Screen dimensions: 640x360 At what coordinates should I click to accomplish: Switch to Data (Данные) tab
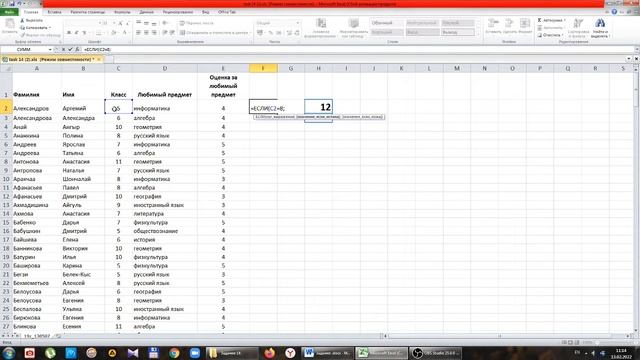point(147,12)
